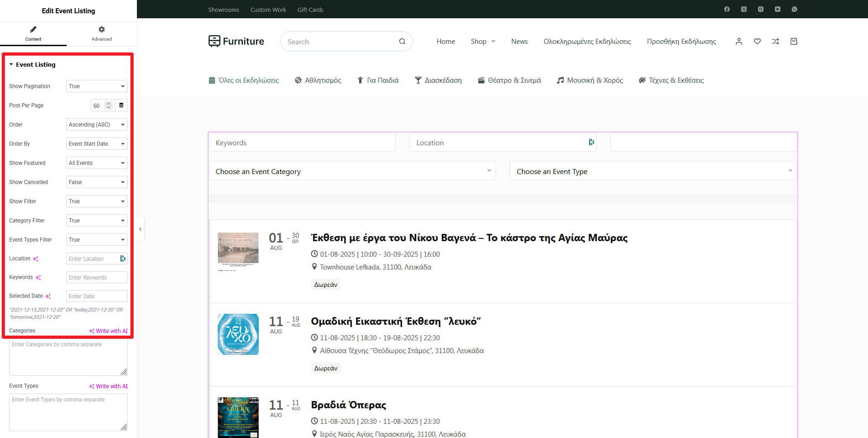Expand the Shop menu
868x438 pixels.
click(483, 42)
